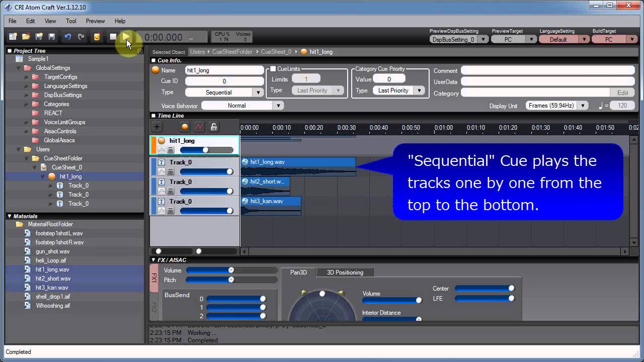
Task: Expand the TargetConfigs folder arrow
Action: [x=27, y=77]
